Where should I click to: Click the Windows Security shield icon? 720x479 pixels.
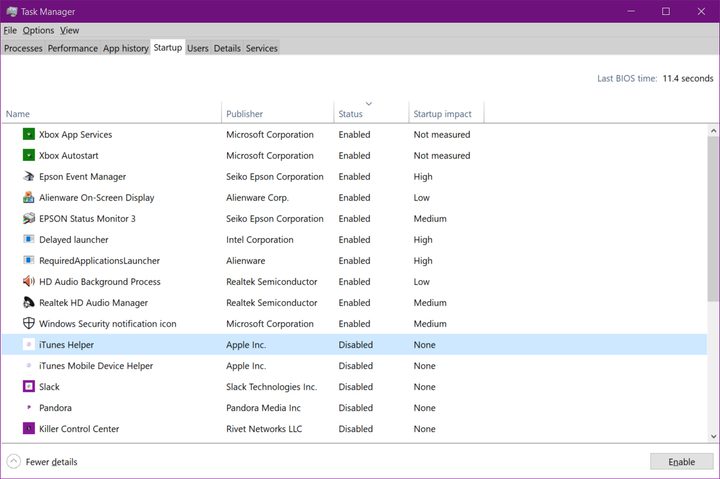pyautogui.click(x=28, y=323)
